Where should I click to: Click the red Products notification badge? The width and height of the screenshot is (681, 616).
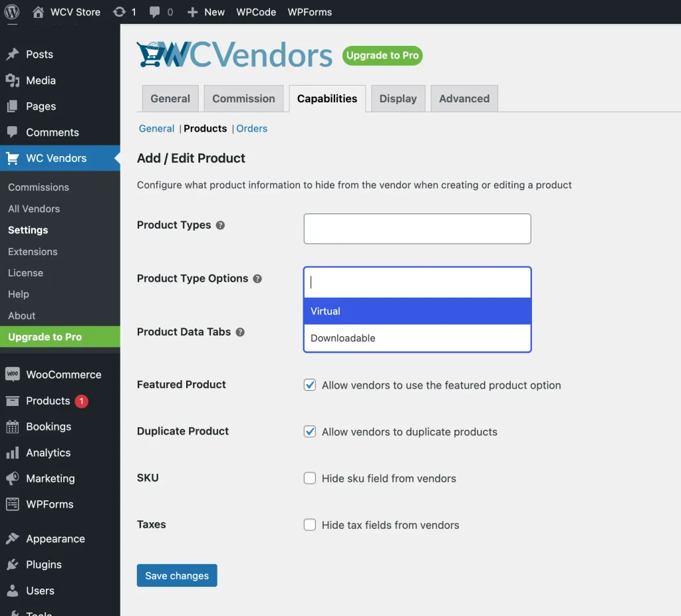tap(81, 401)
